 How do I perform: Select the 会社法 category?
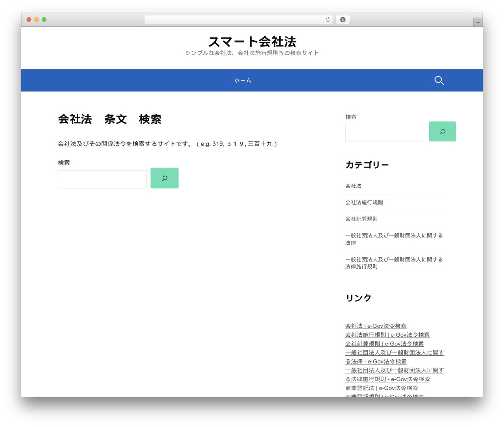tap(353, 186)
